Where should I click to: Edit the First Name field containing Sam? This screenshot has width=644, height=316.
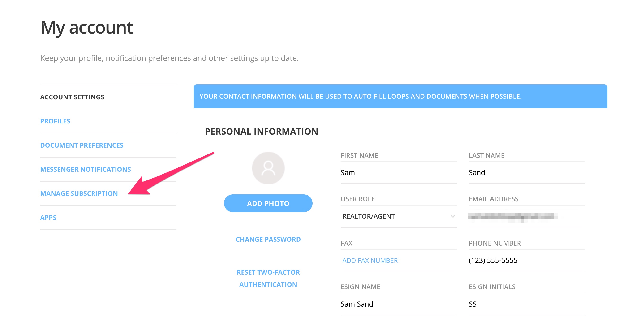click(399, 172)
